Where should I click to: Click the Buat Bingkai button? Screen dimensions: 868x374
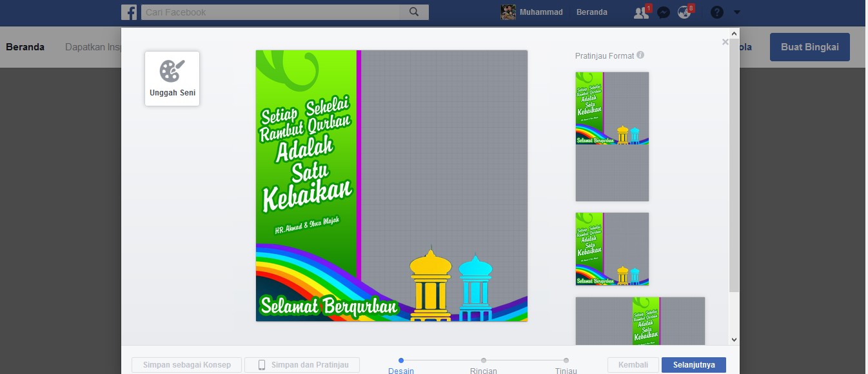click(809, 46)
